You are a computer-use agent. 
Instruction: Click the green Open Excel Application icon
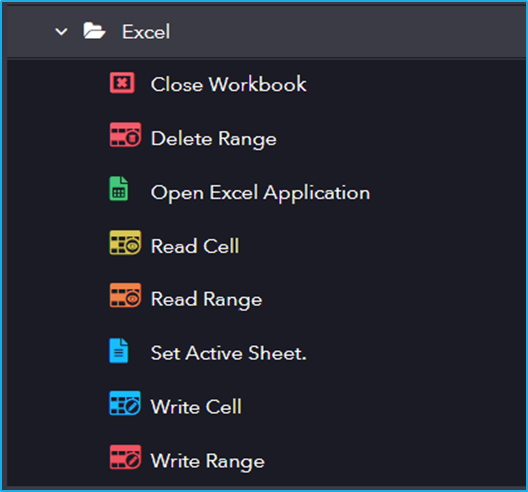(119, 189)
